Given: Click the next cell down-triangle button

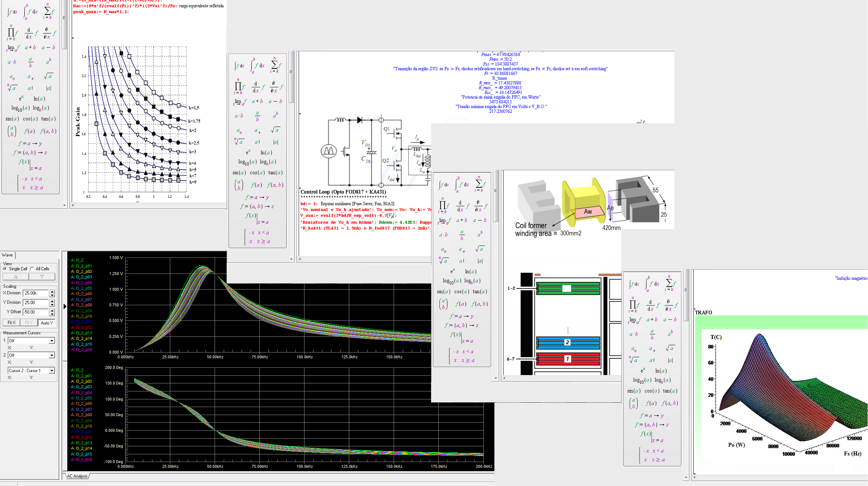Looking at the screenshot, I should (42, 277).
